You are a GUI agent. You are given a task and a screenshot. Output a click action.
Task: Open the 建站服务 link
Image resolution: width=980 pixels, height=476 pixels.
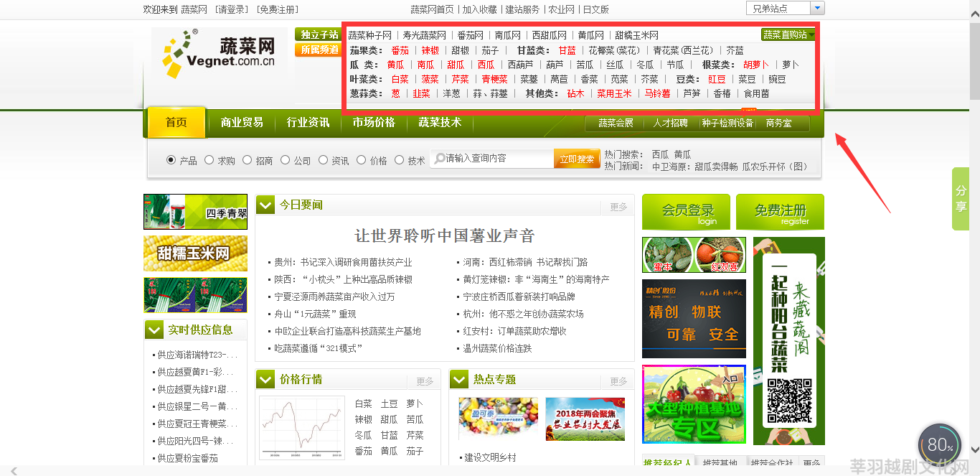coord(522,9)
